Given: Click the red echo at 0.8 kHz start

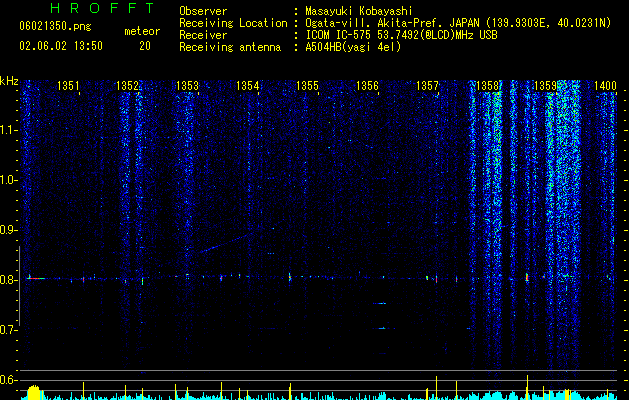Looking at the screenshot, I should 34,278.
